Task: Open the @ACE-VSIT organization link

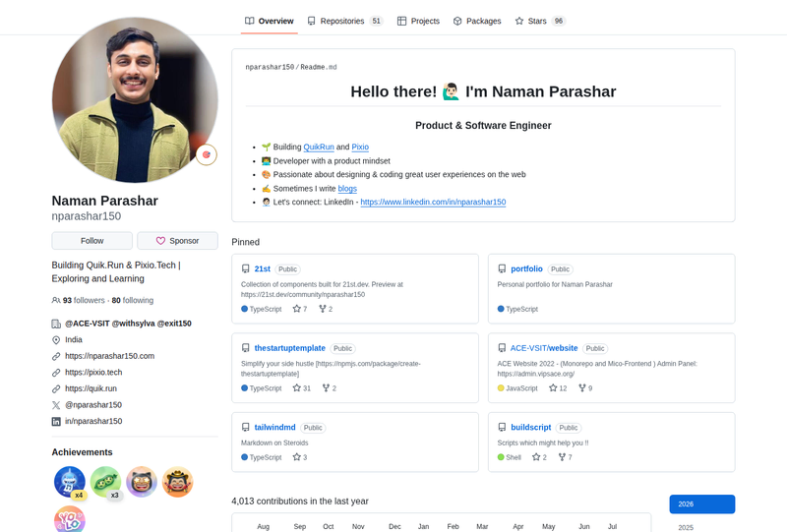Action: 88,324
